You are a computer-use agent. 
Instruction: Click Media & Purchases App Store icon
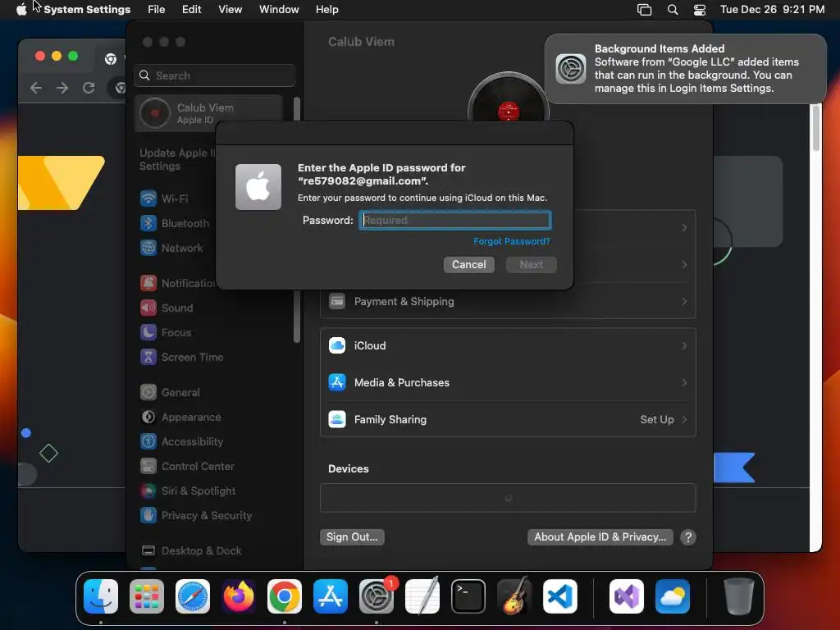tap(337, 382)
